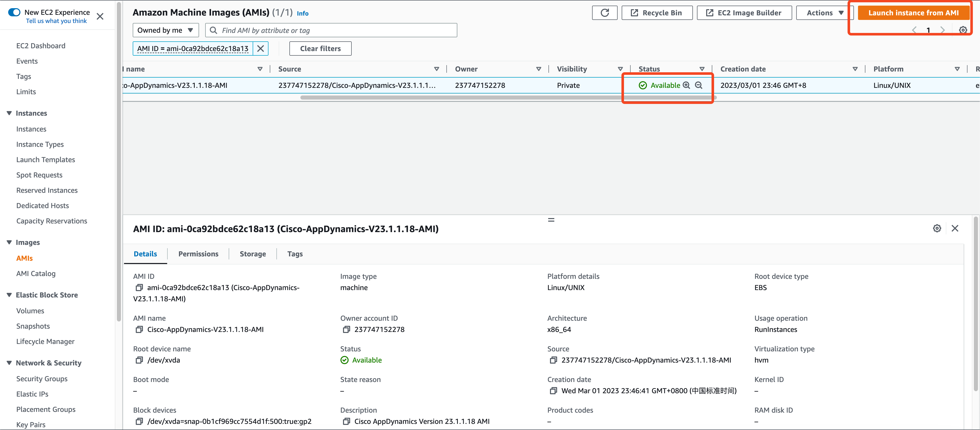
Task: Copy the AMI name Cisco-AppDynamics icon
Action: coord(139,330)
